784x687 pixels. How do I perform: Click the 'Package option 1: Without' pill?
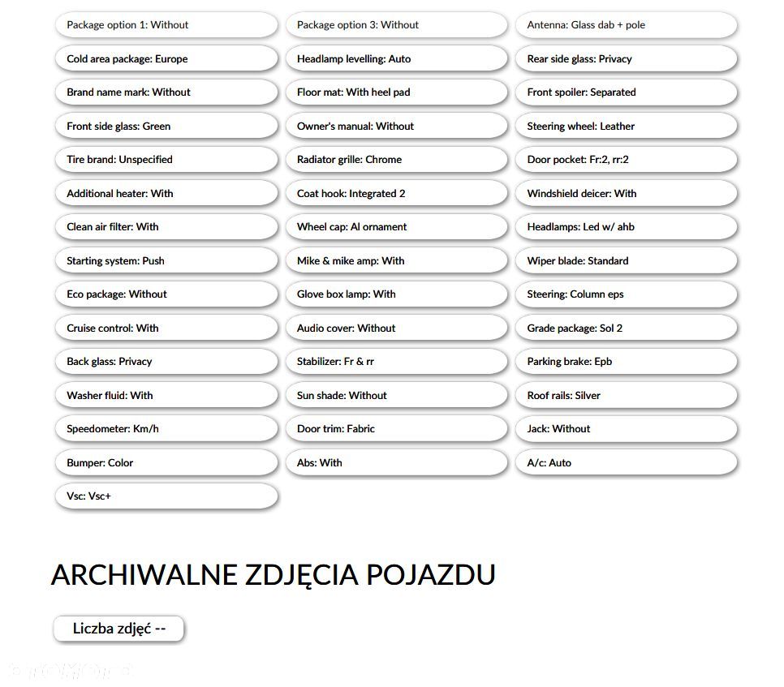point(166,25)
